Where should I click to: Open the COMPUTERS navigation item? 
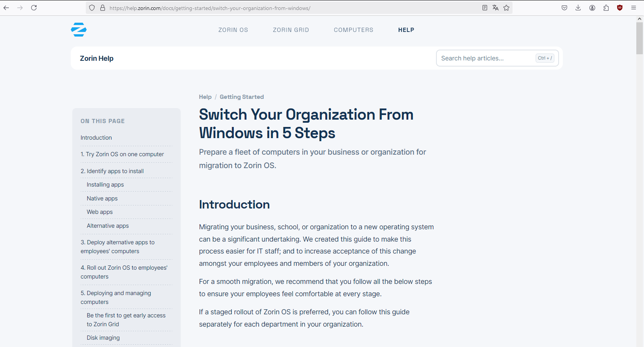click(x=353, y=30)
